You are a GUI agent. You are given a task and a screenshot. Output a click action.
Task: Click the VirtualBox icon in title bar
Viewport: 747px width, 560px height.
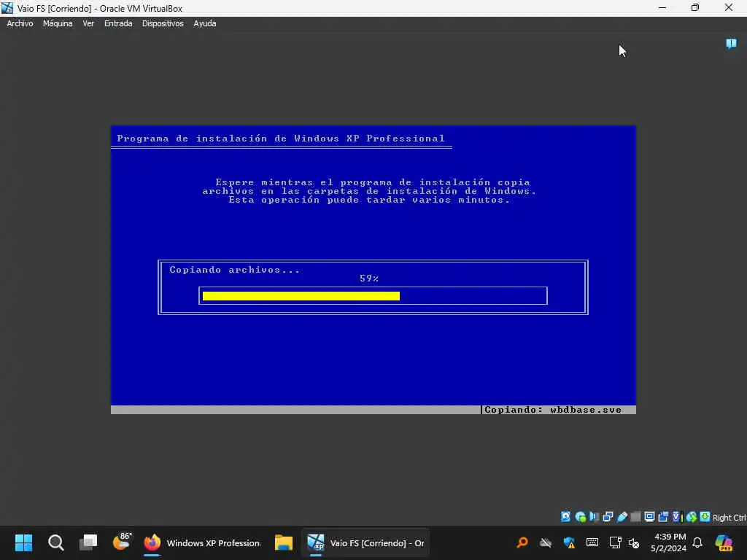coord(7,8)
